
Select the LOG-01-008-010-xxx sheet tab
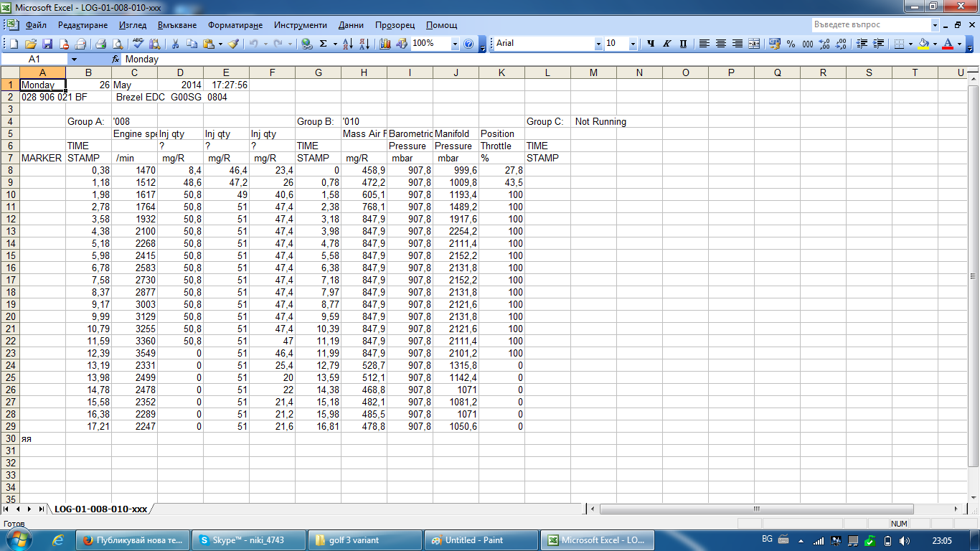[x=100, y=509]
